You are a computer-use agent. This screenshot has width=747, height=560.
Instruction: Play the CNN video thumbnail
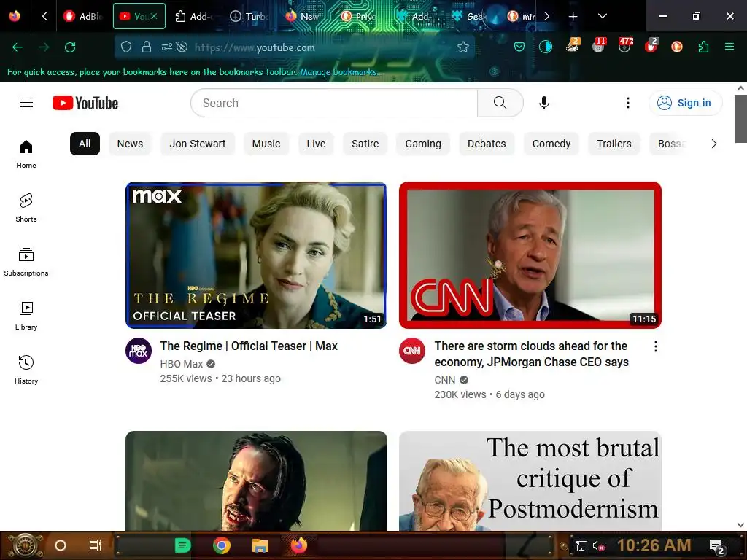530,255
